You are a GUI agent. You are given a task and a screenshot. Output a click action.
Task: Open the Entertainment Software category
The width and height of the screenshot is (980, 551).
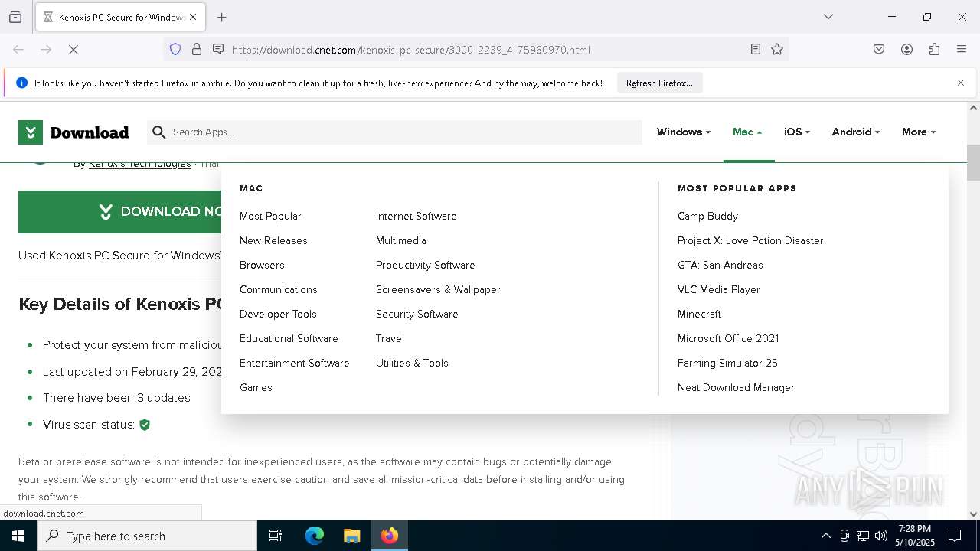tap(294, 363)
